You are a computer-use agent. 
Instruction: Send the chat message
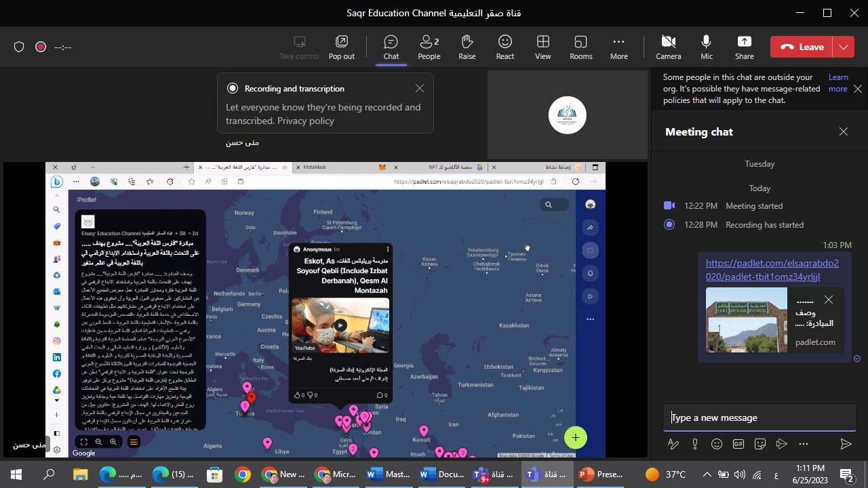click(x=846, y=444)
